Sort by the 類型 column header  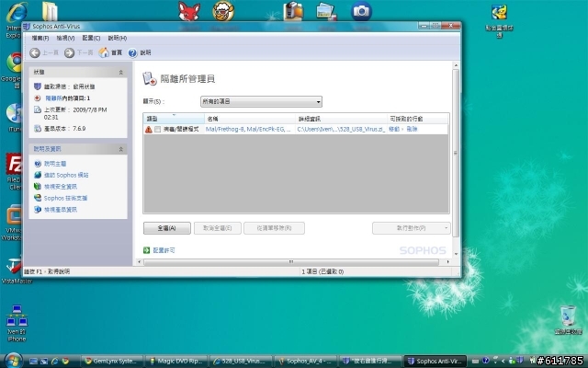pos(174,119)
